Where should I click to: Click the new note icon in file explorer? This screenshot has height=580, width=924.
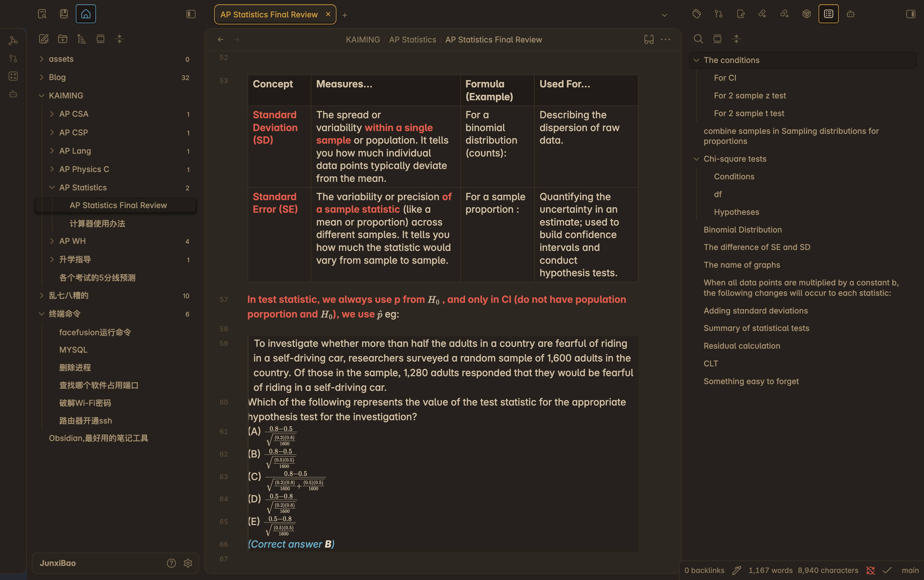coord(44,39)
